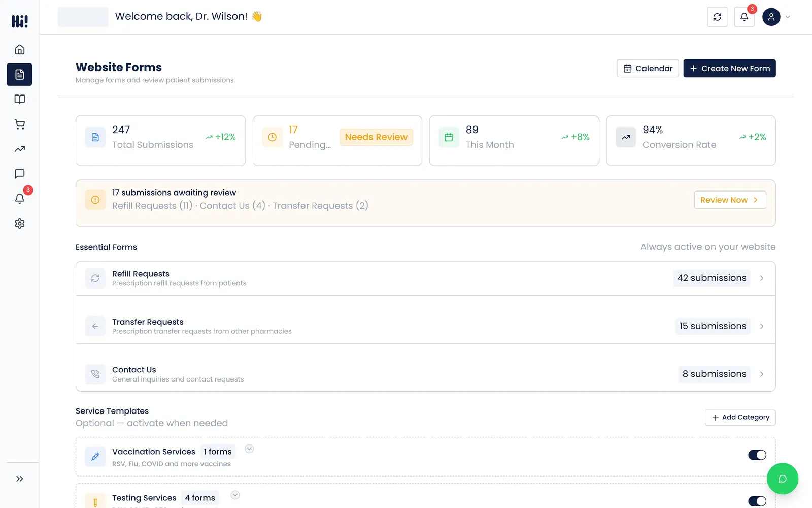Open the notification bell in top bar
Screen dimensions: 812x508
coord(744,17)
